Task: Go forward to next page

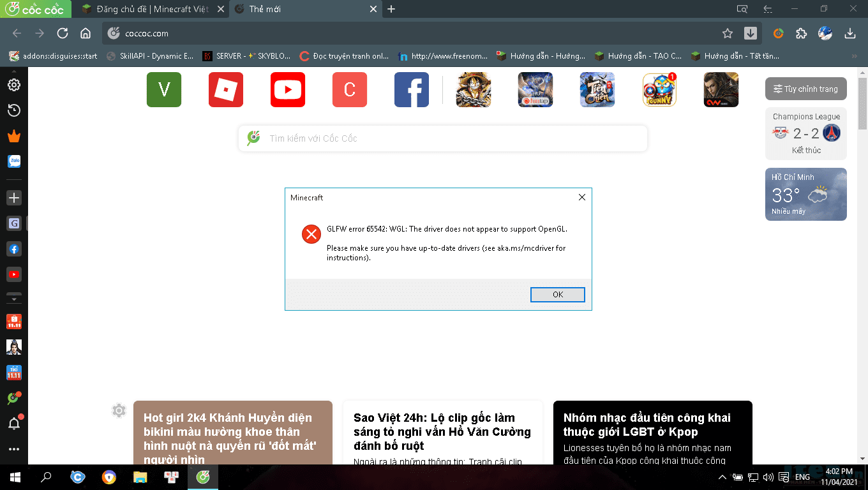Action: (x=40, y=33)
